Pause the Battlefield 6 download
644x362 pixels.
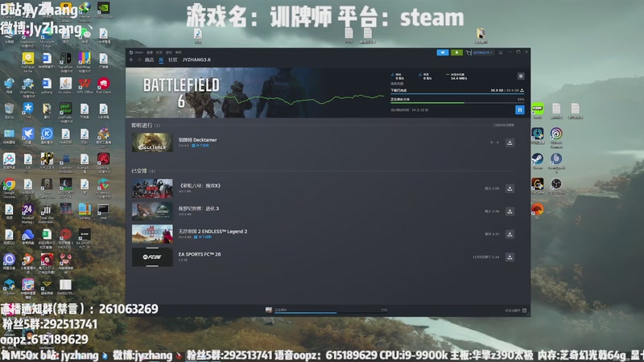point(519,109)
